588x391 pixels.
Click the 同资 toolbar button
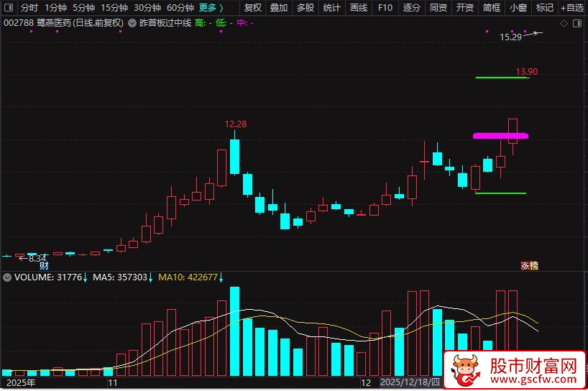coord(438,7)
